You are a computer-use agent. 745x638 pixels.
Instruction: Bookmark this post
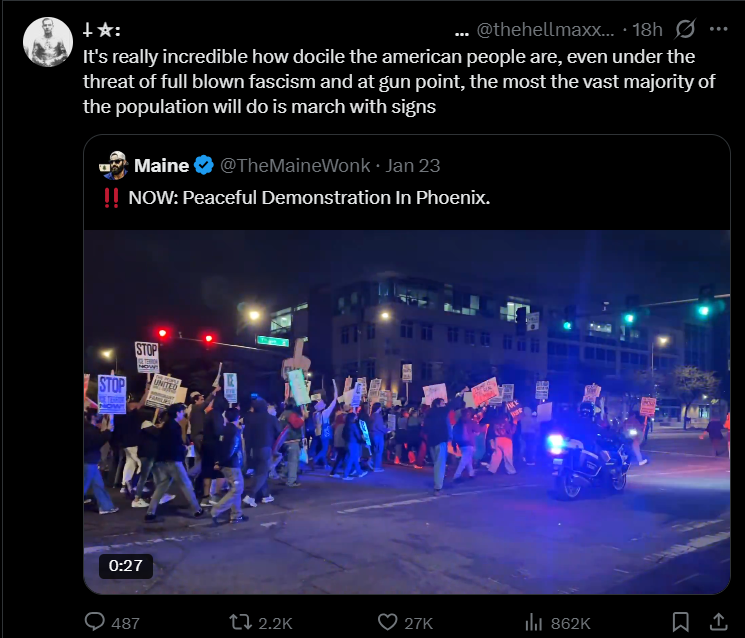680,622
